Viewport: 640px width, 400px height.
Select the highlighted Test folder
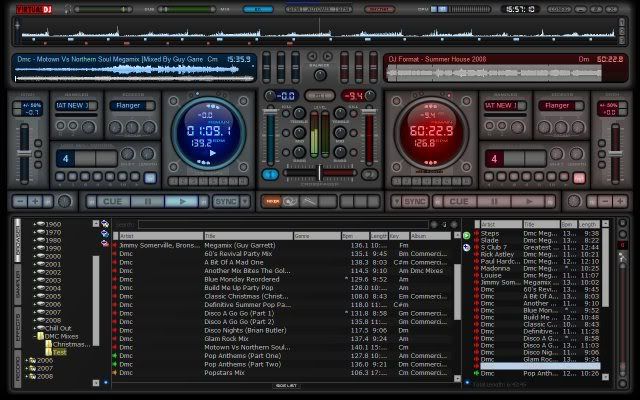[x=59, y=352]
